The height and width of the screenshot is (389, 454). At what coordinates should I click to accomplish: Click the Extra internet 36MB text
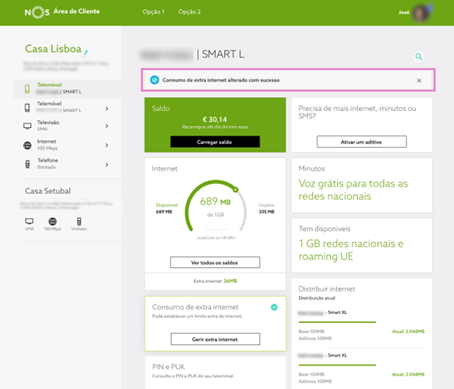pos(215,281)
